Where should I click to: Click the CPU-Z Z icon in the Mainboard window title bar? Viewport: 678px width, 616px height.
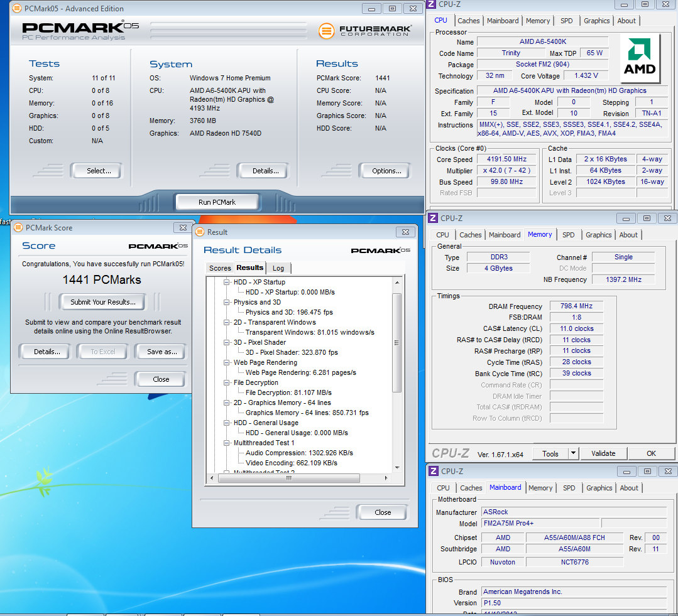(434, 472)
